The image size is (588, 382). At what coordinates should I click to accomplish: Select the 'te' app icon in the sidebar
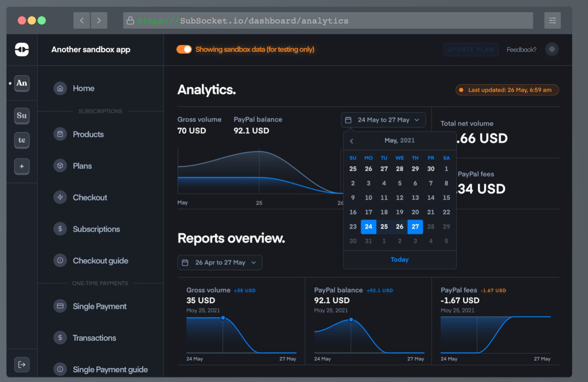click(22, 140)
